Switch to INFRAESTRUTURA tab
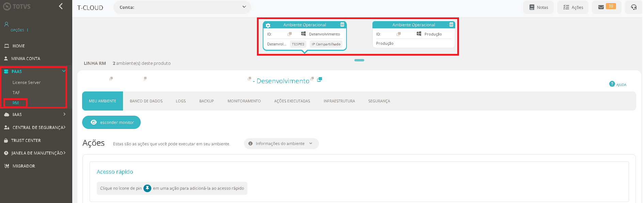Screen dimensions: 644x203 339,101
